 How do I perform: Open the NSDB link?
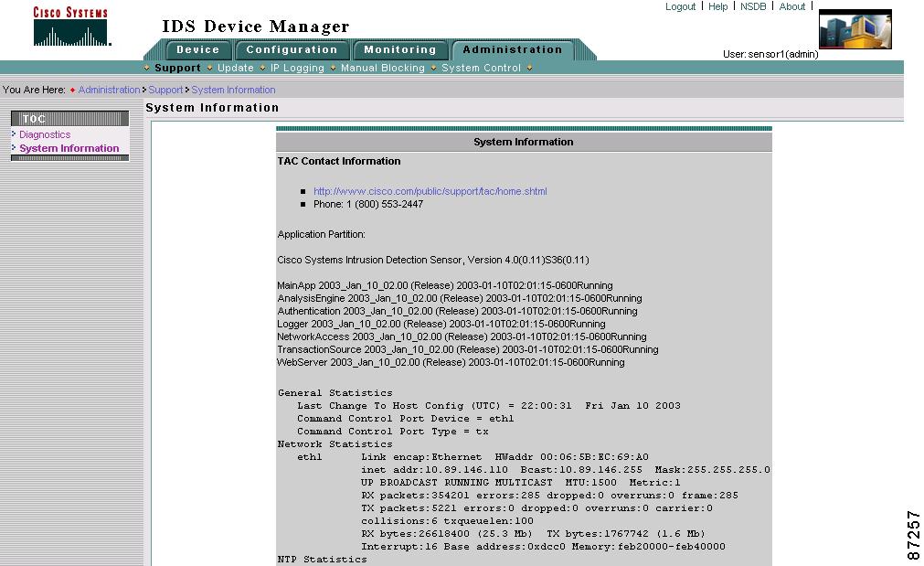coord(753,6)
